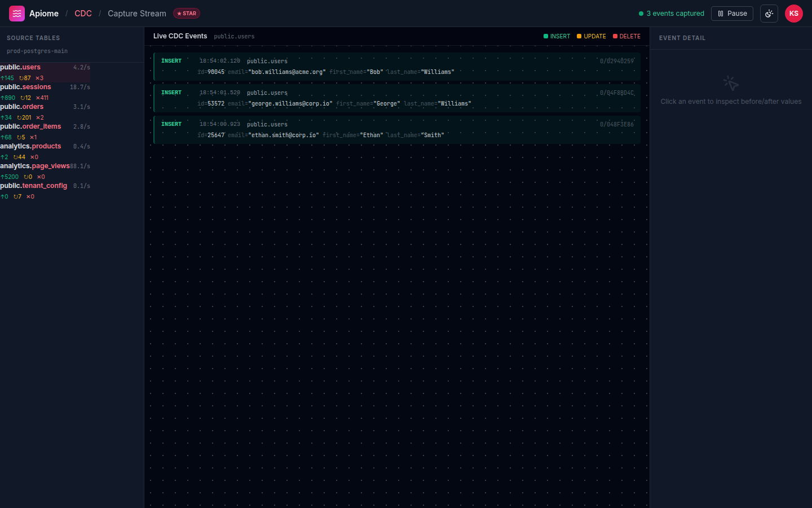Click timestamp 18:54:01.520 on George event
The height and width of the screenshot is (508, 812).
(x=220, y=93)
